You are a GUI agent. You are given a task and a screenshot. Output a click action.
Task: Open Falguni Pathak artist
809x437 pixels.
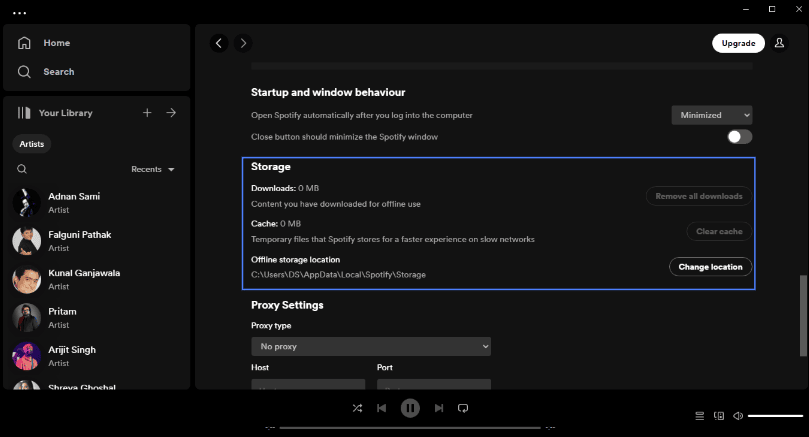point(96,241)
